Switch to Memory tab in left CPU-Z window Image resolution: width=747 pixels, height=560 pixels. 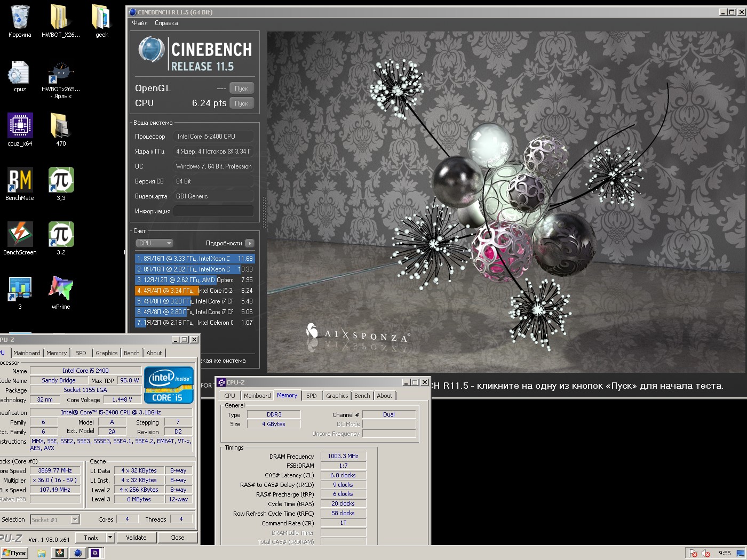(57, 353)
